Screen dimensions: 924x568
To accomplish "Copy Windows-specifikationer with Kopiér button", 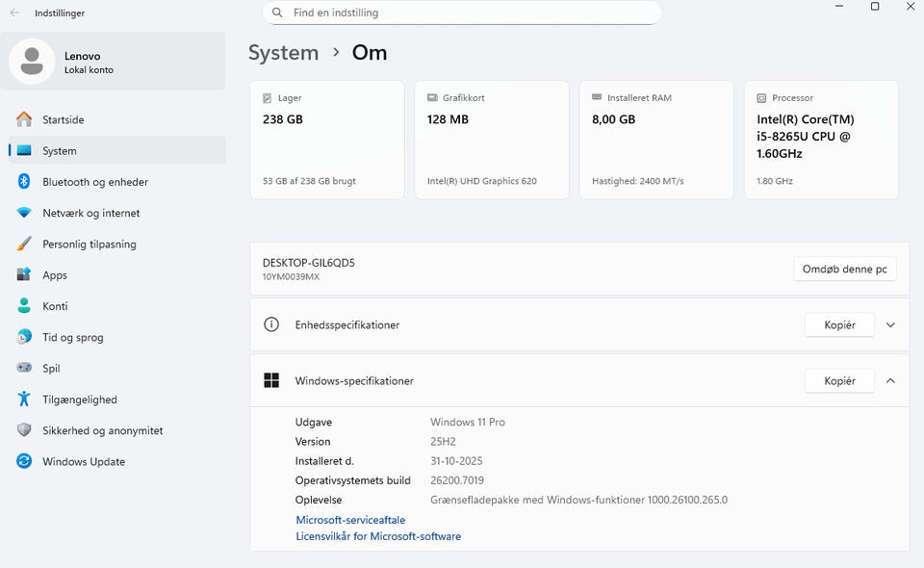I will (839, 381).
